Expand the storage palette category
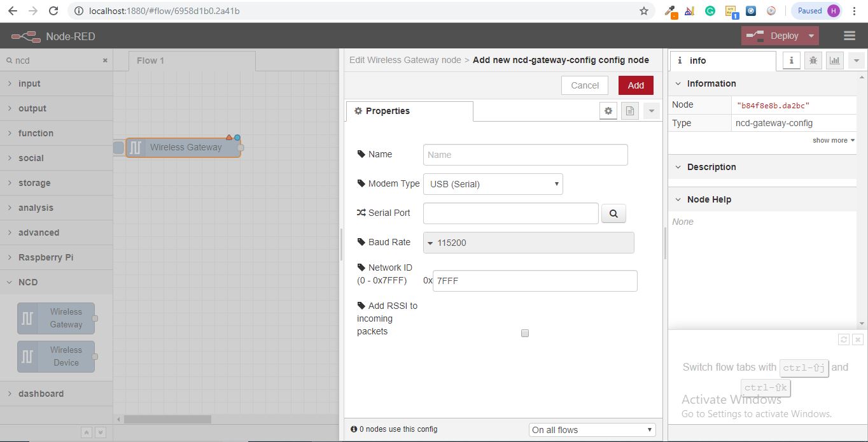Screen dimensions: 868x442 tap(57, 183)
